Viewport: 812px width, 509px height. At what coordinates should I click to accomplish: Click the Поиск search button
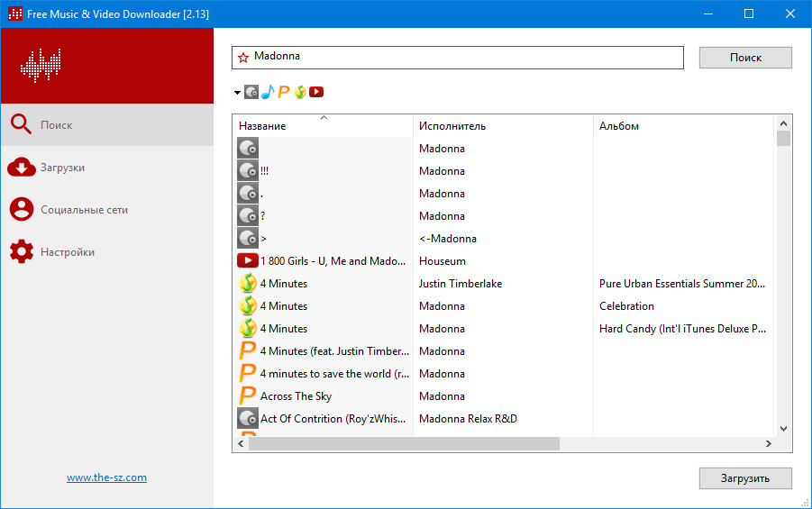tap(745, 58)
